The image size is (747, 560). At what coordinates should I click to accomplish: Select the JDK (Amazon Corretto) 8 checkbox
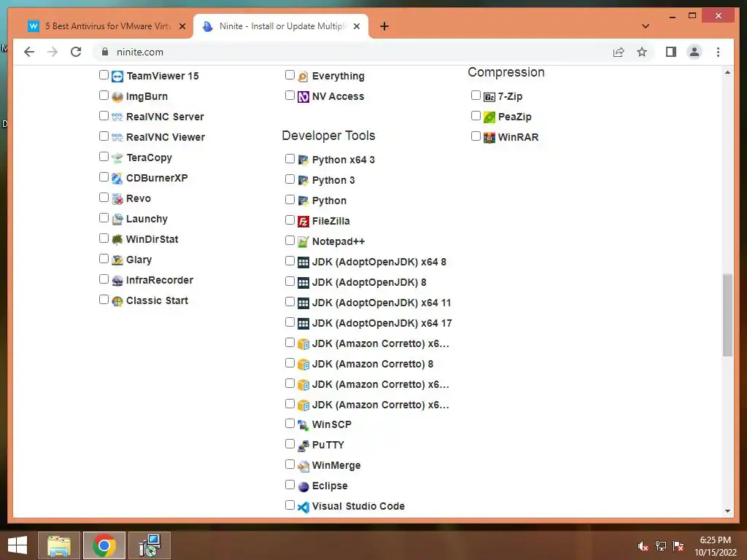coord(290,363)
